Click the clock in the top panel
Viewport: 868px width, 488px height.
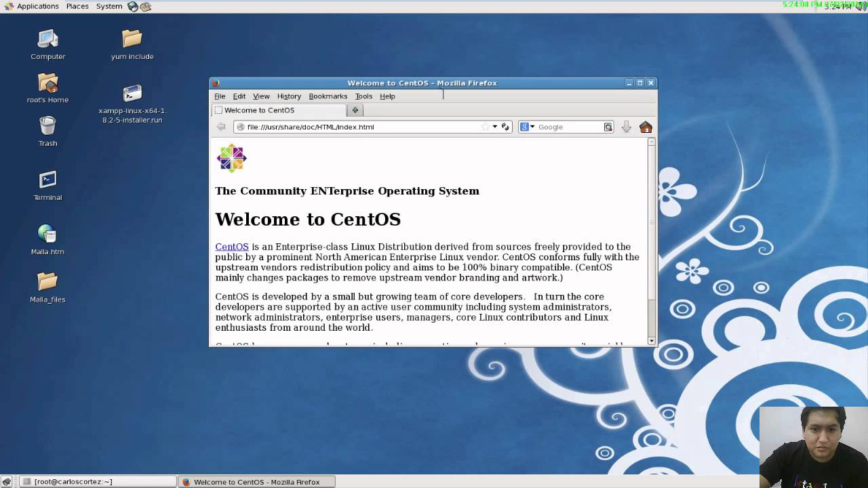(837, 6)
